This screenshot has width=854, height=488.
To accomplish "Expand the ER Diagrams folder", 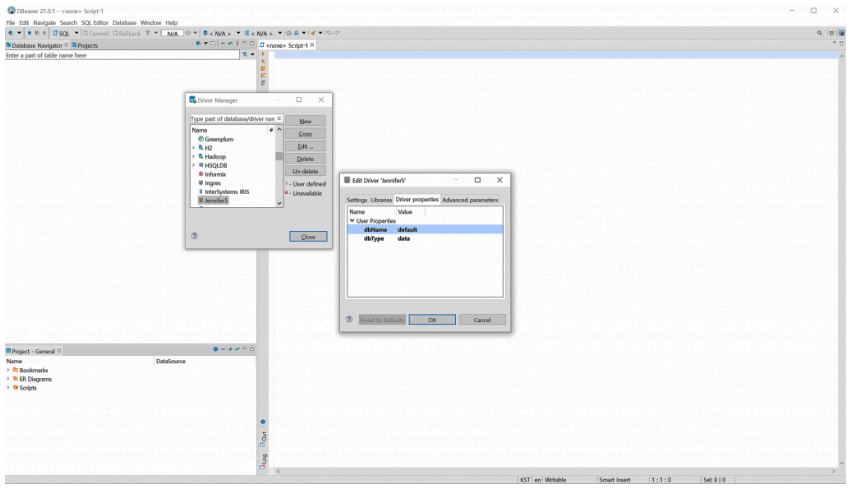I will point(8,379).
